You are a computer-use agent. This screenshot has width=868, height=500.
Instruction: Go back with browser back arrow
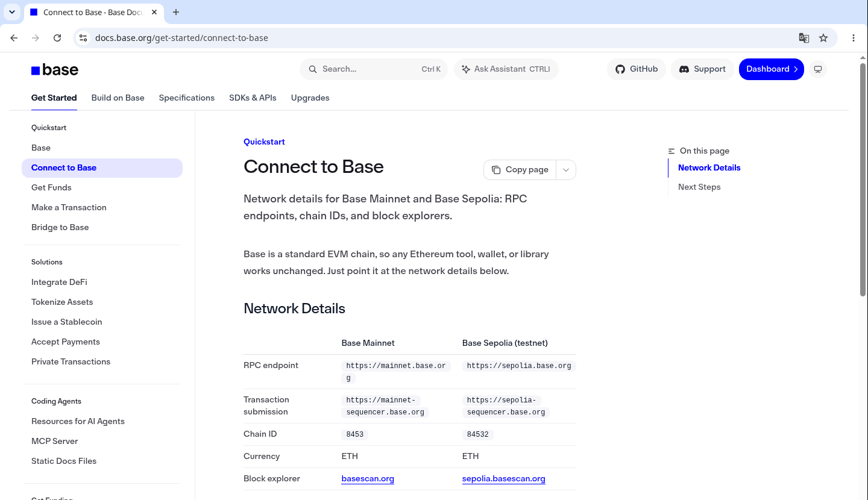pos(14,38)
